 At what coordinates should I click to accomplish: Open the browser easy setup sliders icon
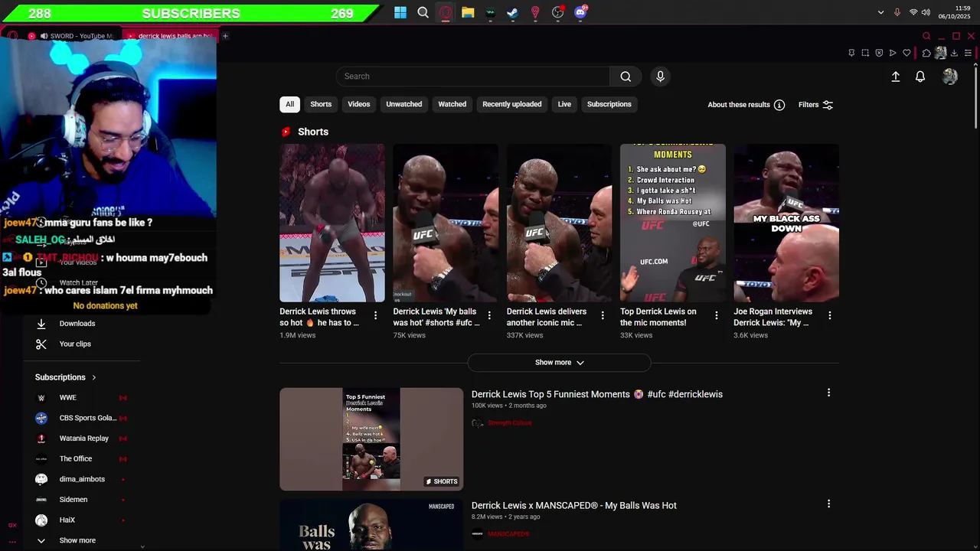click(968, 53)
